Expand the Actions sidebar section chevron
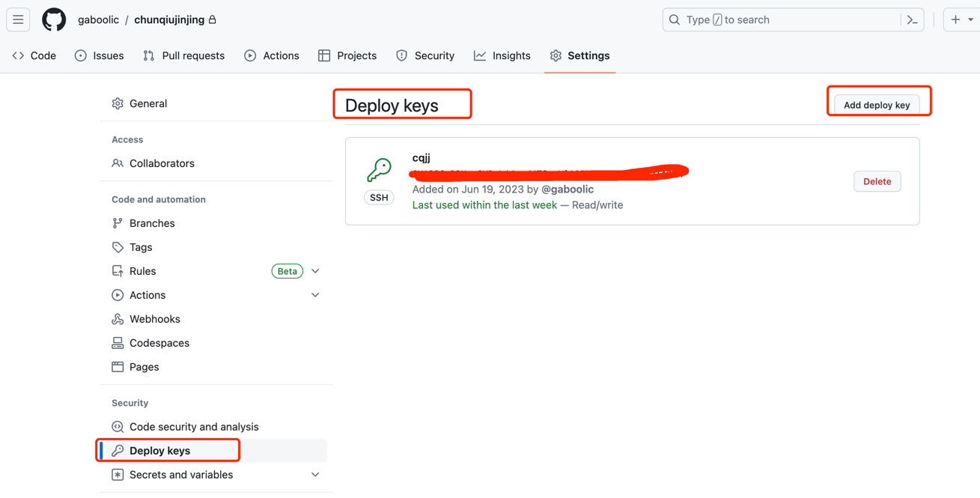 315,295
